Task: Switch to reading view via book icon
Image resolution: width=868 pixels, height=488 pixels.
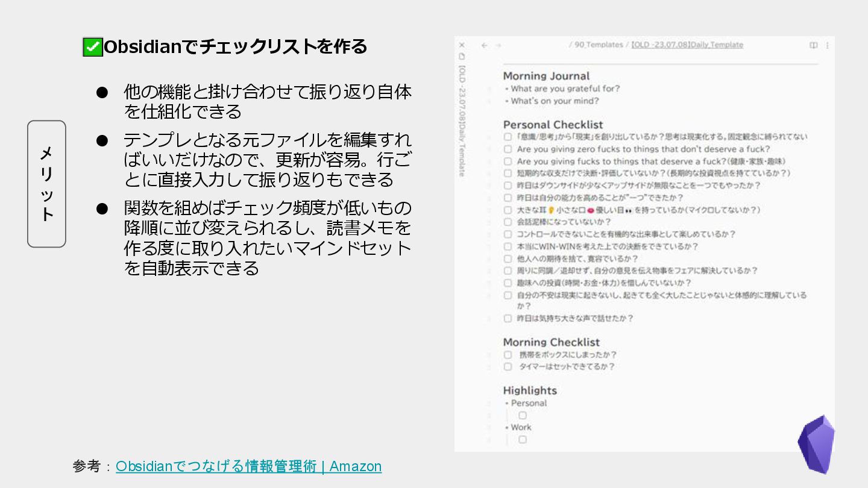Action: [813, 45]
